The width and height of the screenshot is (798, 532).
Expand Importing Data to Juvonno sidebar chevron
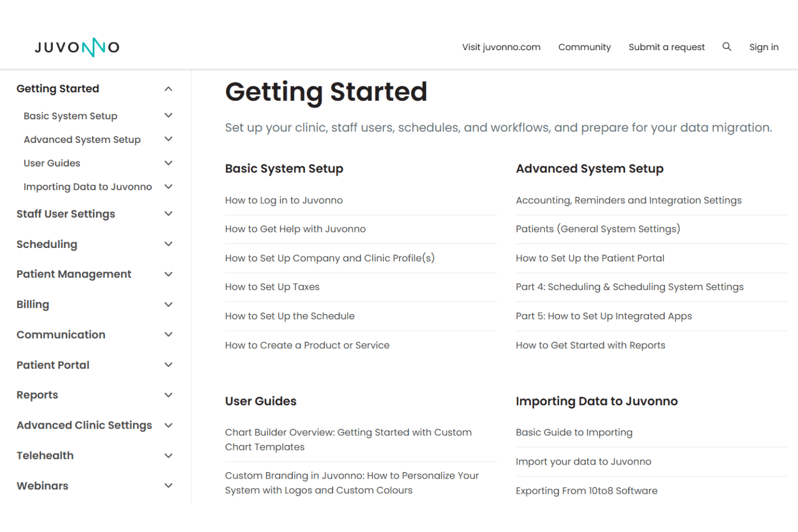pyautogui.click(x=168, y=186)
